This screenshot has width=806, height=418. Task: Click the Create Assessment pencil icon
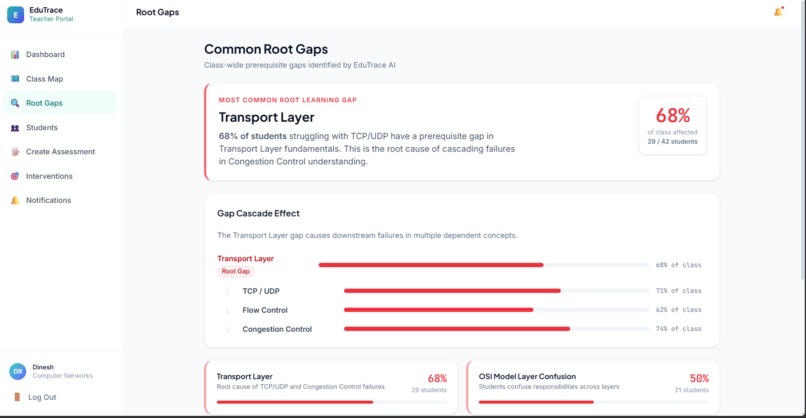[x=15, y=152]
